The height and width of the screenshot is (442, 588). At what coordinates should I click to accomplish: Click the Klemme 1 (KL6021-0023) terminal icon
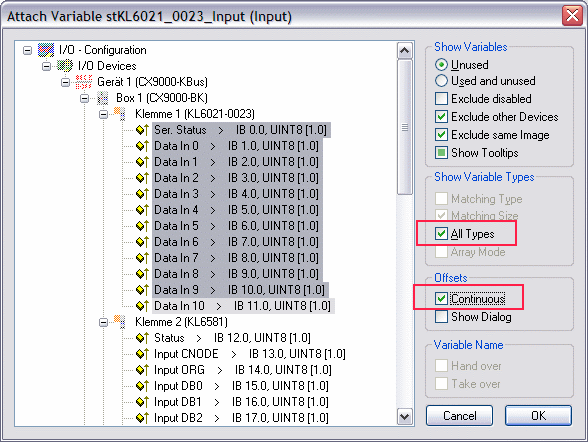point(120,113)
